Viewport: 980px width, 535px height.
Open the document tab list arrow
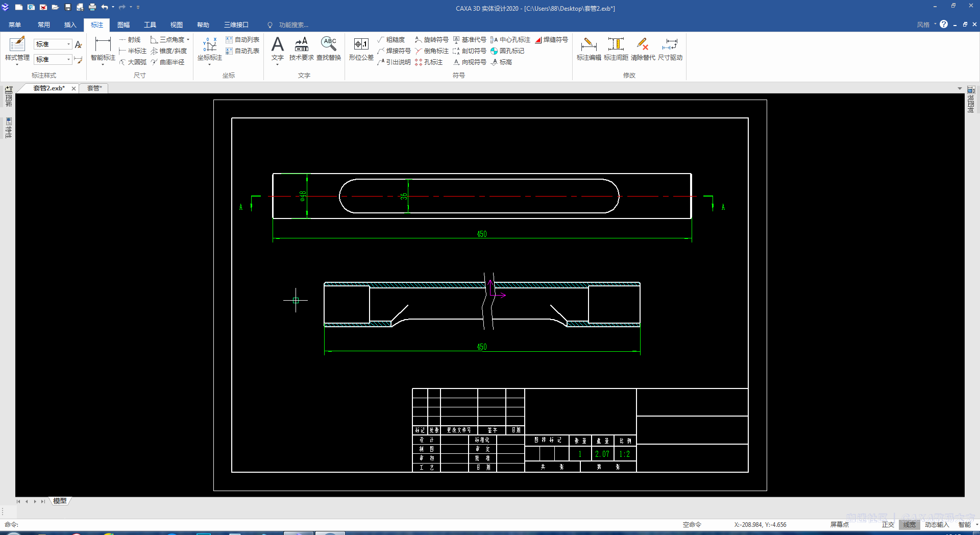coord(960,88)
